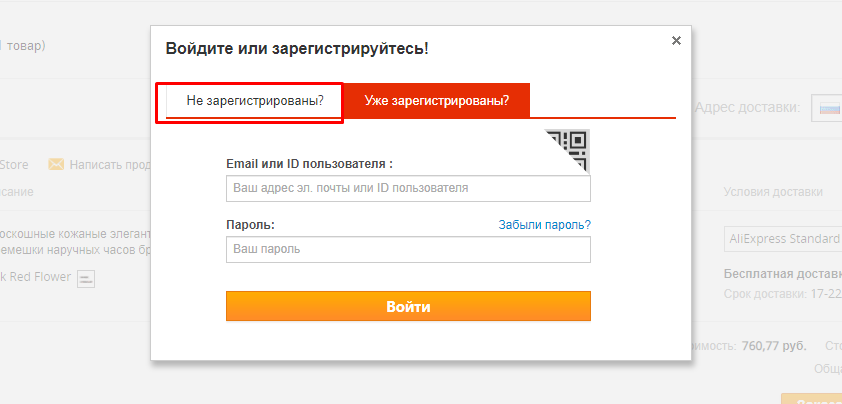842x404 pixels.
Task: Click the "Пароль:" field label
Action: (251, 225)
